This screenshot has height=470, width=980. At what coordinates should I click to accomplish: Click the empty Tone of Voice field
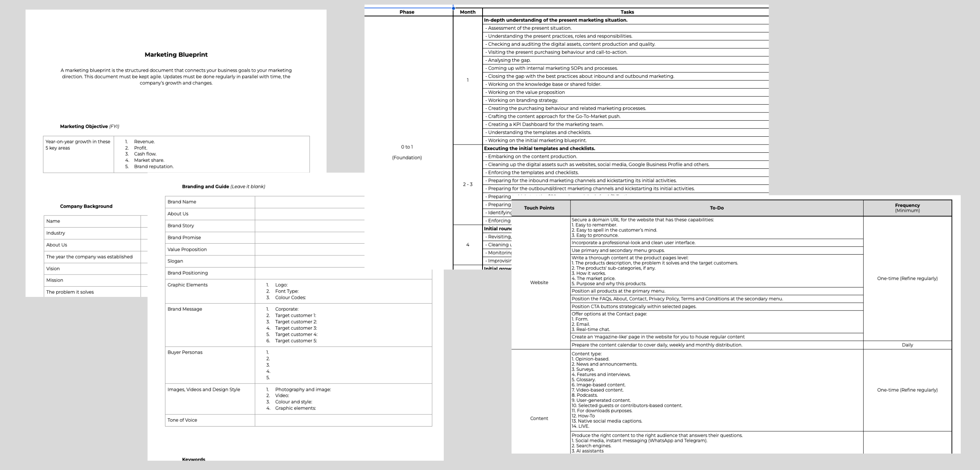(343, 420)
